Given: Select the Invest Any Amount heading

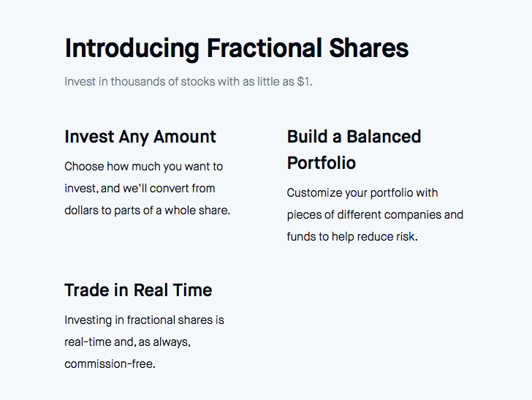Looking at the screenshot, I should (140, 137).
